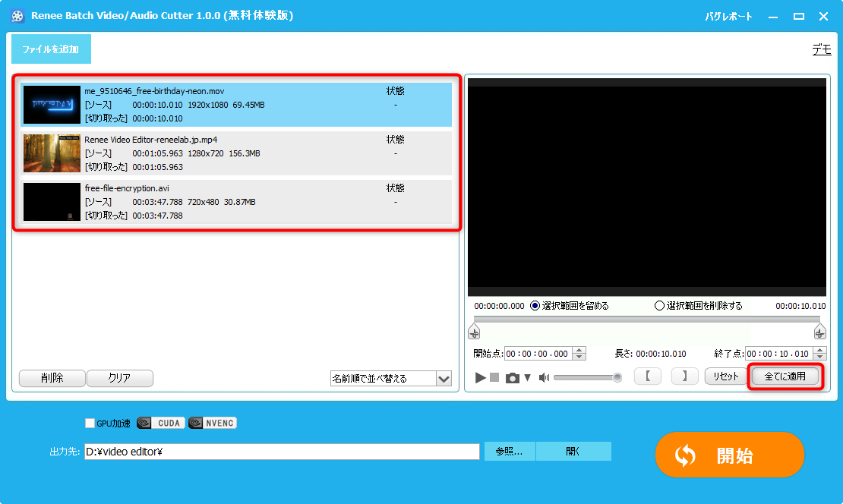Click the 156.3MB file size text
Screen dimensions: 843x504
coord(245,153)
